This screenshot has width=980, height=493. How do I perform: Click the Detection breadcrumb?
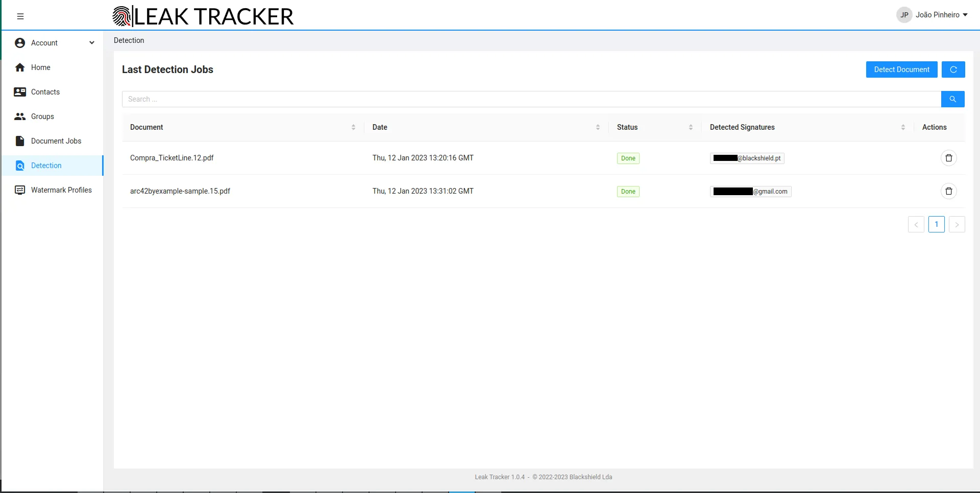coord(129,40)
